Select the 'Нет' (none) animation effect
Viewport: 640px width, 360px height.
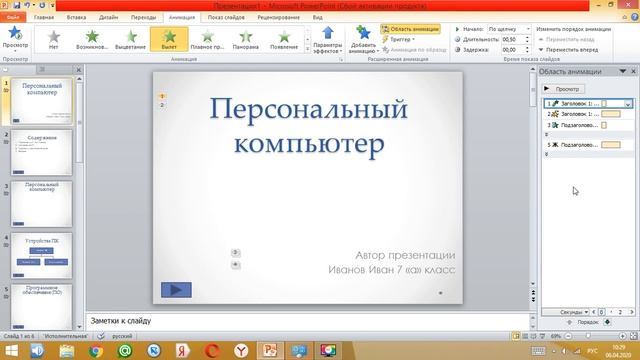click(x=53, y=40)
